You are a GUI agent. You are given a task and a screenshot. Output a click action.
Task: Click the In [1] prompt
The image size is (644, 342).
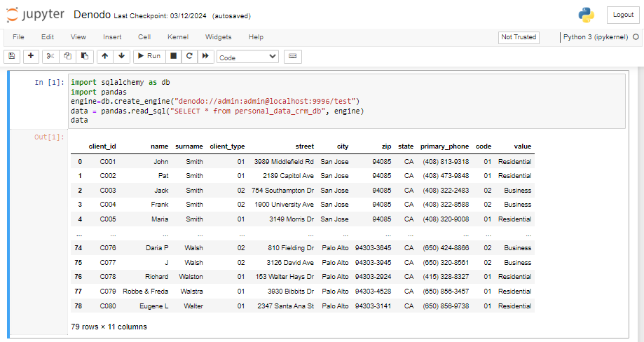49,83
